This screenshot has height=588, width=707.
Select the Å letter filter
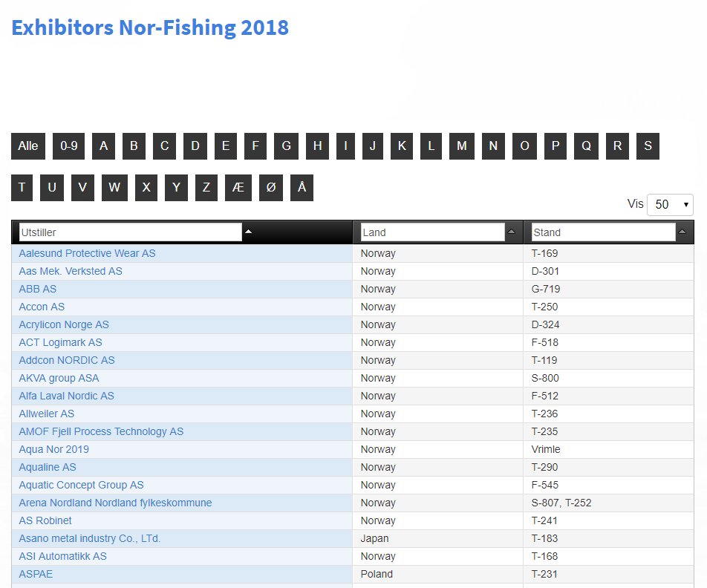(301, 188)
